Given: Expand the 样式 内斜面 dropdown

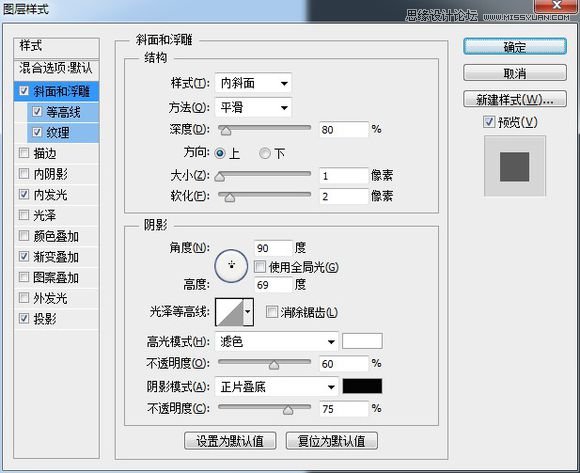Looking at the screenshot, I should tap(253, 83).
